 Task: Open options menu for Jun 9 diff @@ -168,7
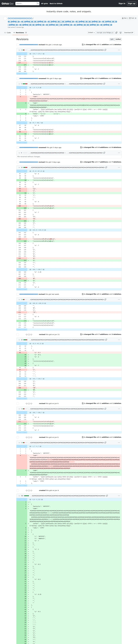point(119,409)
